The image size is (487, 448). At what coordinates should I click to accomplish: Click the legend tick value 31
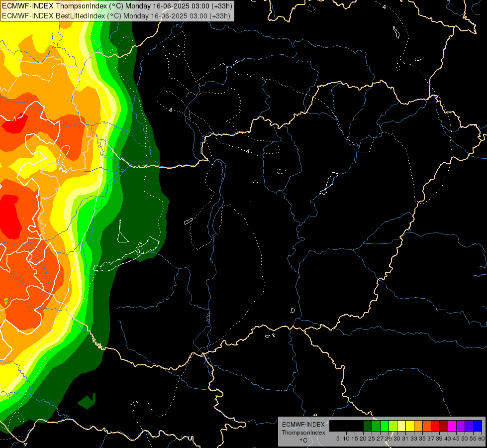[405, 439]
